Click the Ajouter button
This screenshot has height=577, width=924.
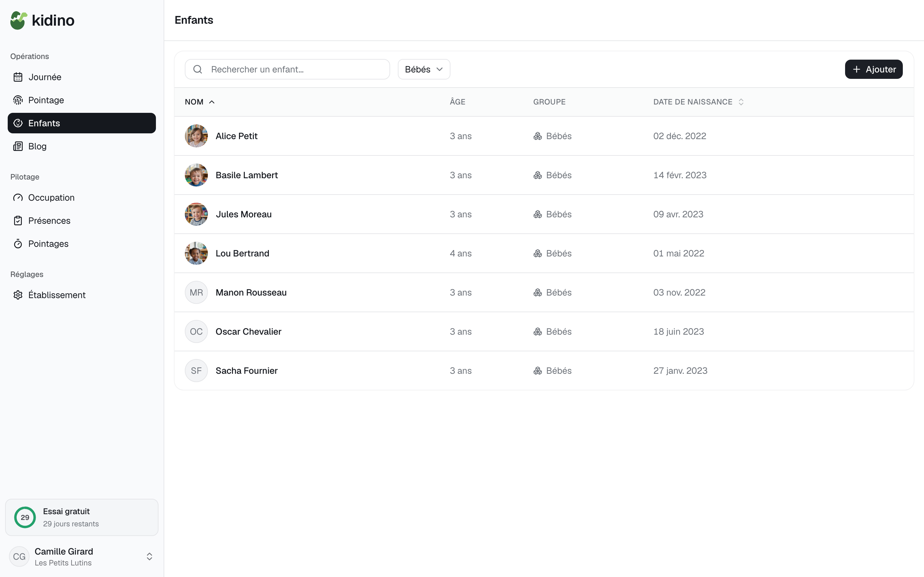874,69
